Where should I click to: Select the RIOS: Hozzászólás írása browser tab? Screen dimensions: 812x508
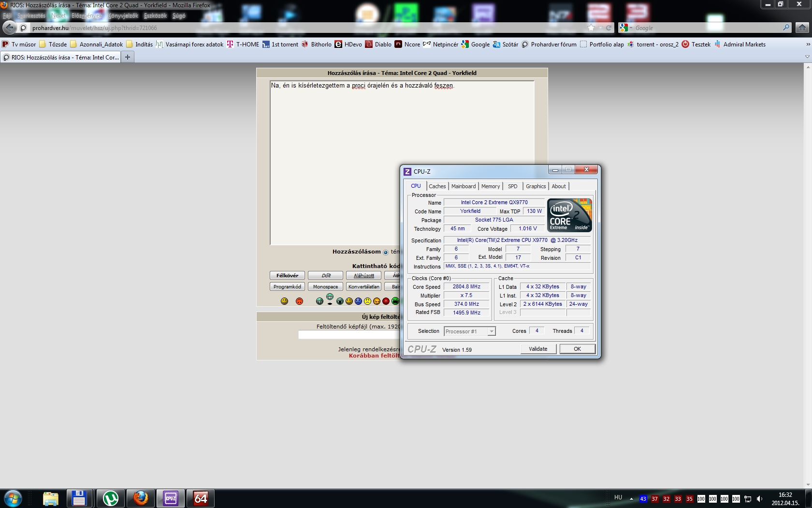(60, 57)
